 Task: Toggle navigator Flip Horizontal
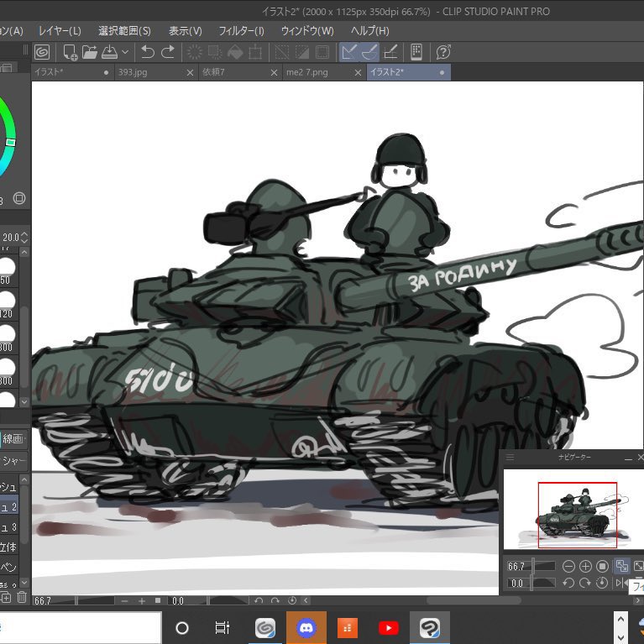pyautogui.click(x=621, y=583)
